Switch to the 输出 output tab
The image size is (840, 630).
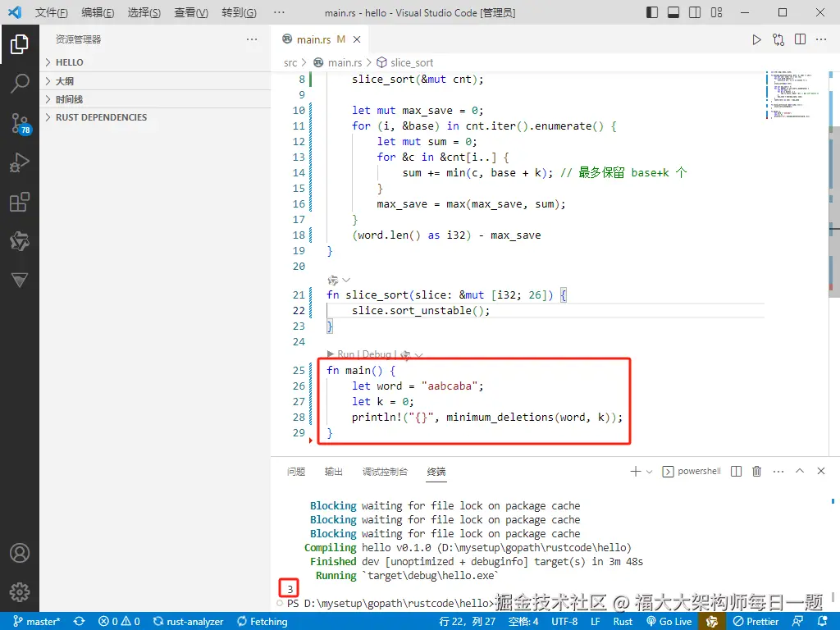click(x=333, y=472)
